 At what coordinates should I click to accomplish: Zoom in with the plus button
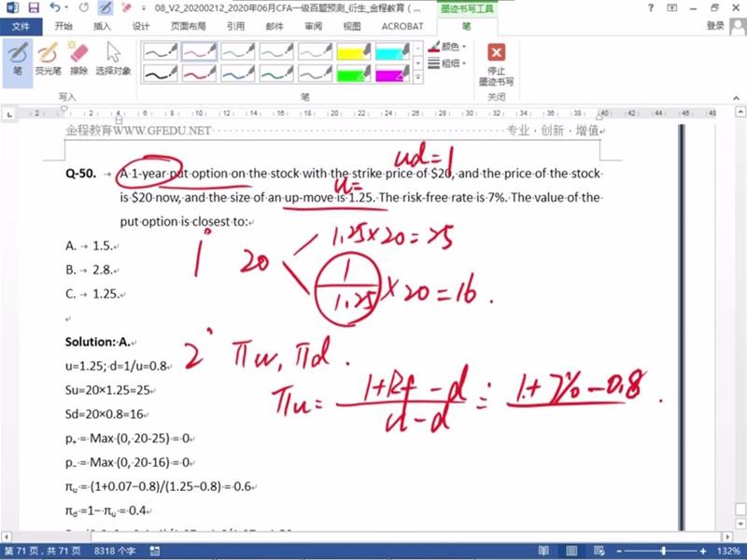pos(703,551)
